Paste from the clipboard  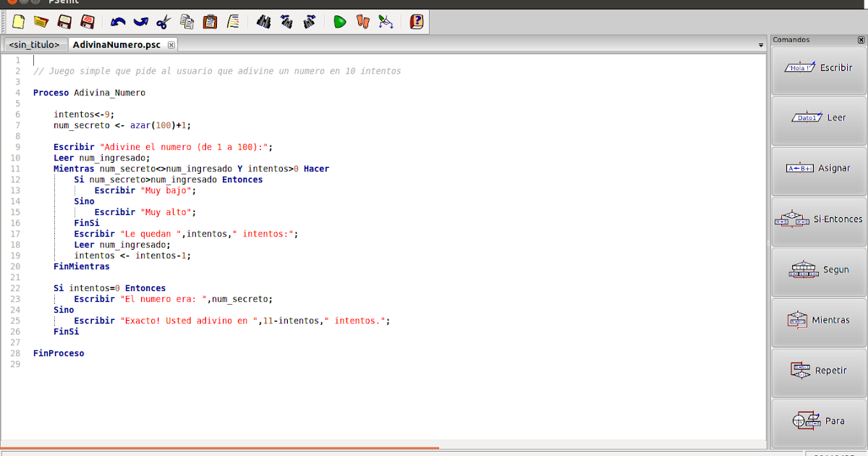[x=210, y=22]
